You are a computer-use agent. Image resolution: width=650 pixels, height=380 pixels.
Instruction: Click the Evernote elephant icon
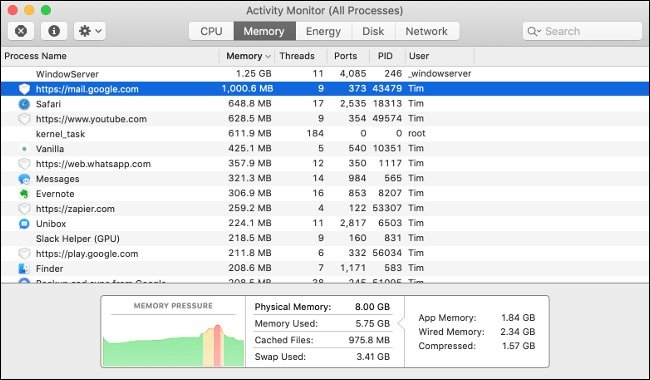(x=24, y=194)
